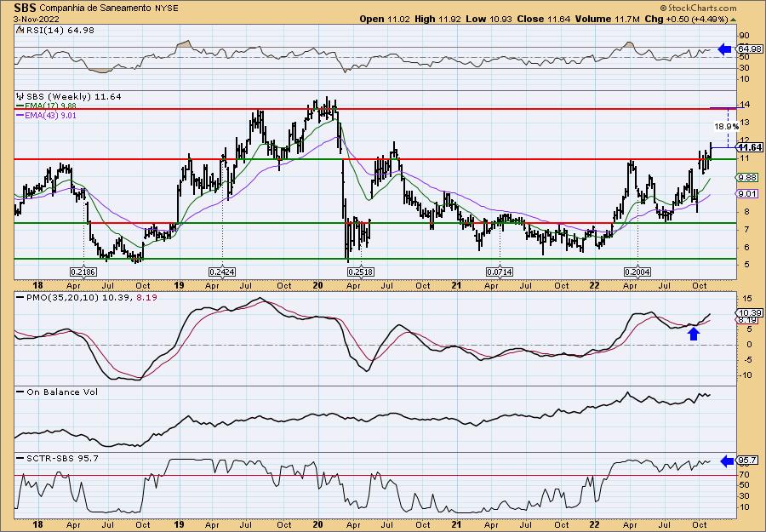Click the High 11.92 value
The width and height of the screenshot is (766, 532).
(x=438, y=19)
